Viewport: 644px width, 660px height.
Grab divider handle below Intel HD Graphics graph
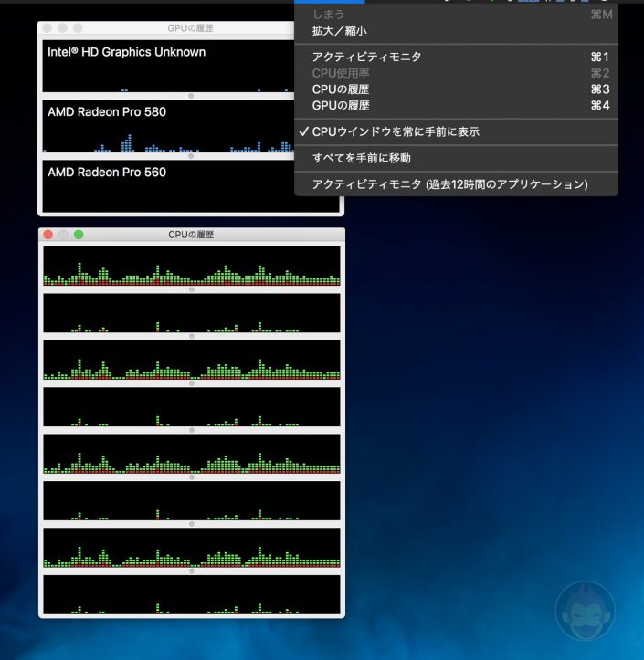(x=191, y=96)
